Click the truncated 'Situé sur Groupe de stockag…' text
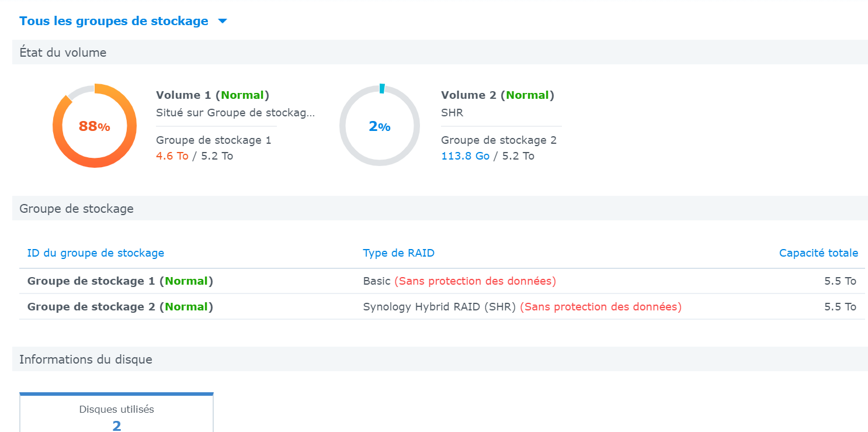The width and height of the screenshot is (868, 432). 235,113
